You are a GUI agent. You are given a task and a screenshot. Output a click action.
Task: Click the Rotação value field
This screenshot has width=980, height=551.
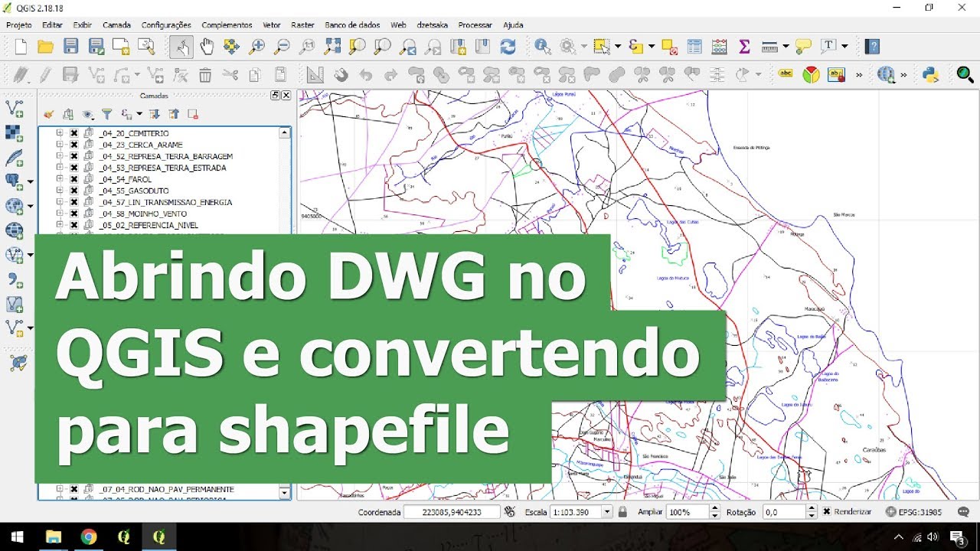click(783, 512)
